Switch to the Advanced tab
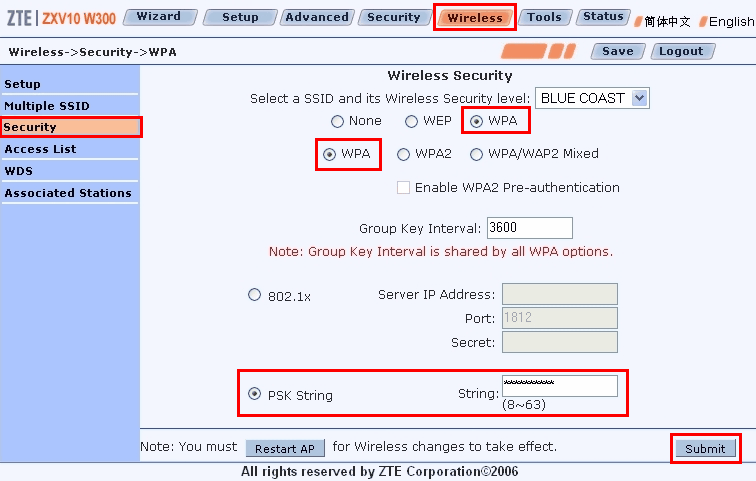 click(317, 17)
